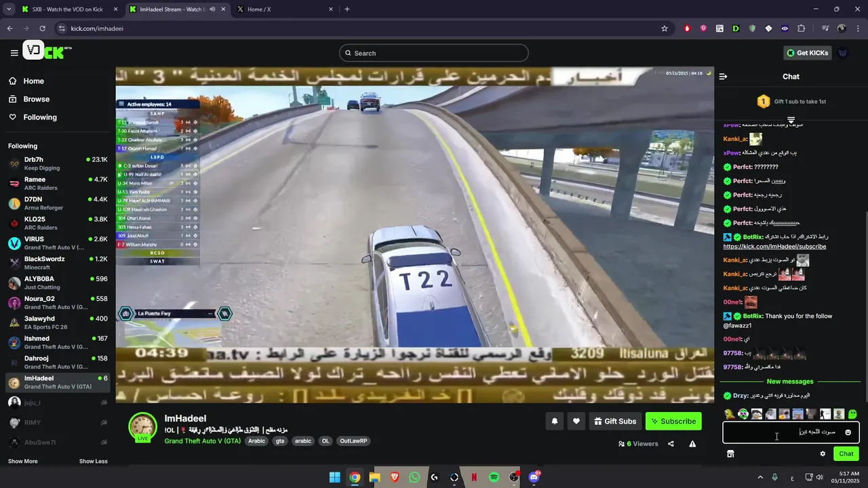Click the Gift Subs button

(615, 421)
